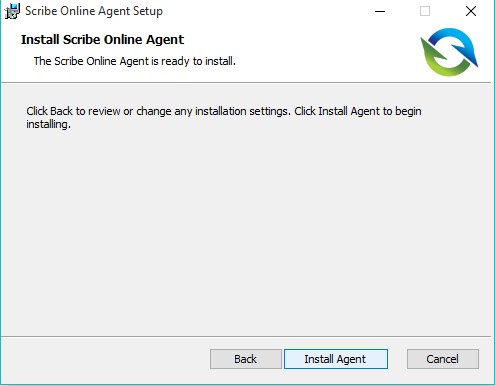Click the word installing. on the second line

click(x=49, y=124)
